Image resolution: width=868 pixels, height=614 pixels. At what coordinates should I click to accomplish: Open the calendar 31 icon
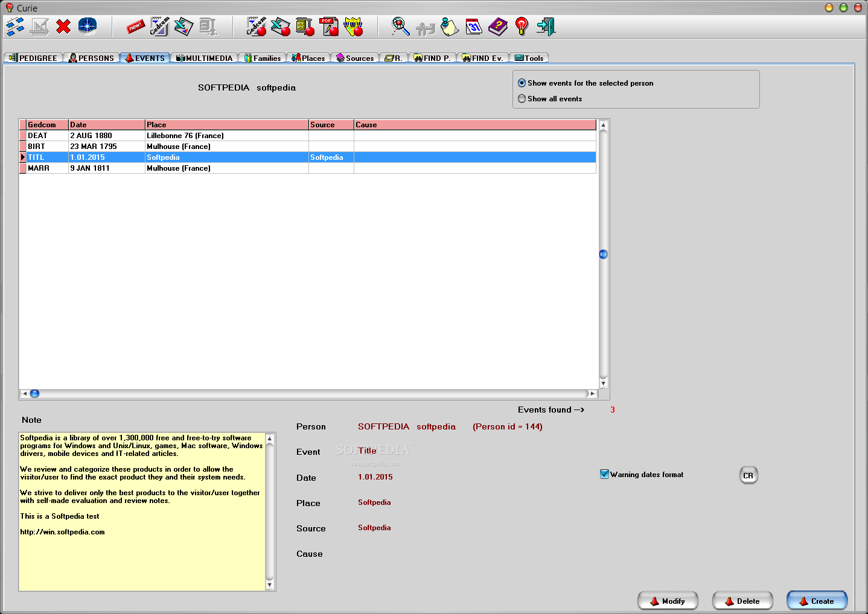coord(474,27)
